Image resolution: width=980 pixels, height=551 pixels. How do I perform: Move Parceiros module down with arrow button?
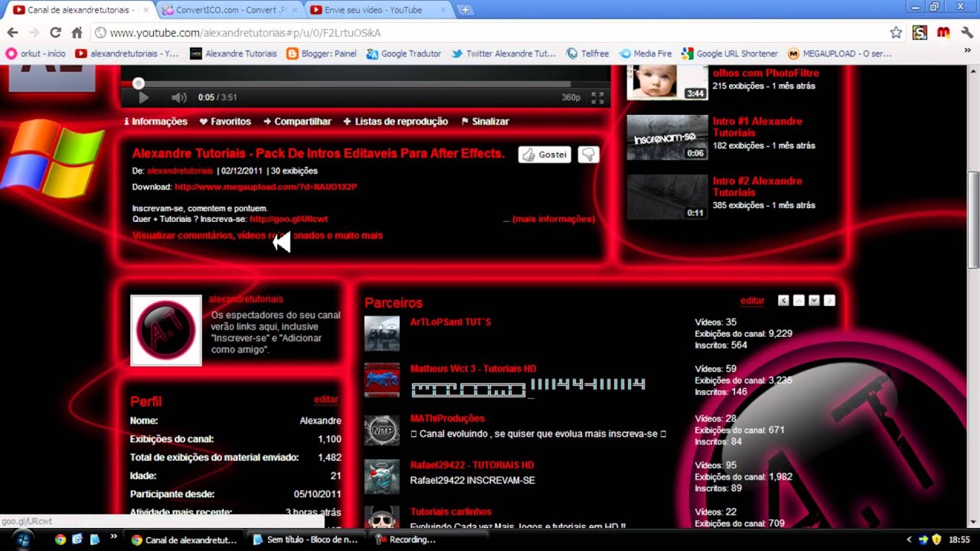click(814, 301)
